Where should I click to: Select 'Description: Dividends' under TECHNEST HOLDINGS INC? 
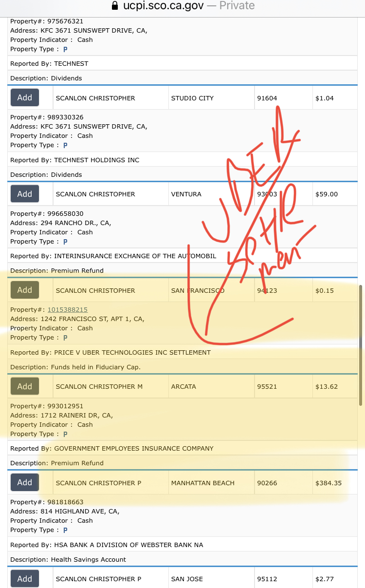click(x=46, y=174)
